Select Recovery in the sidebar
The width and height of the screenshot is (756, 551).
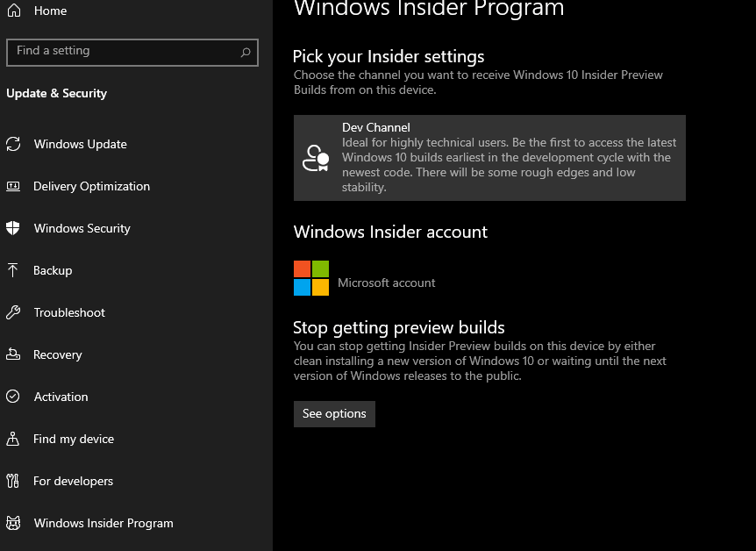[x=57, y=354]
